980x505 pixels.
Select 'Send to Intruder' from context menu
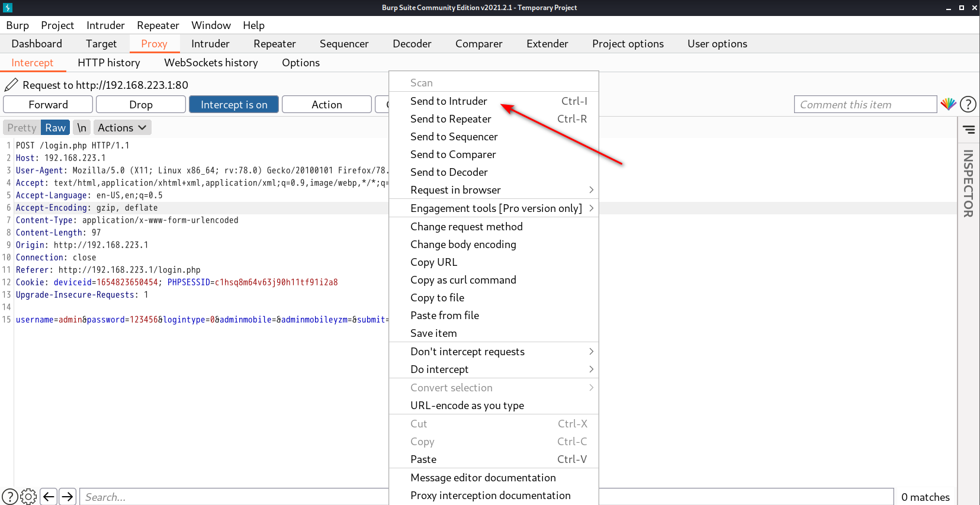449,101
